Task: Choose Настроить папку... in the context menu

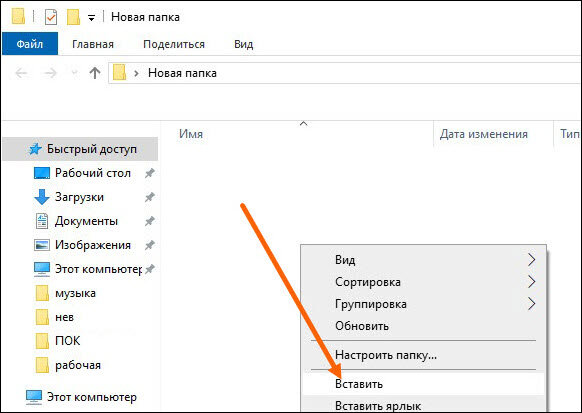Action: click(424, 355)
